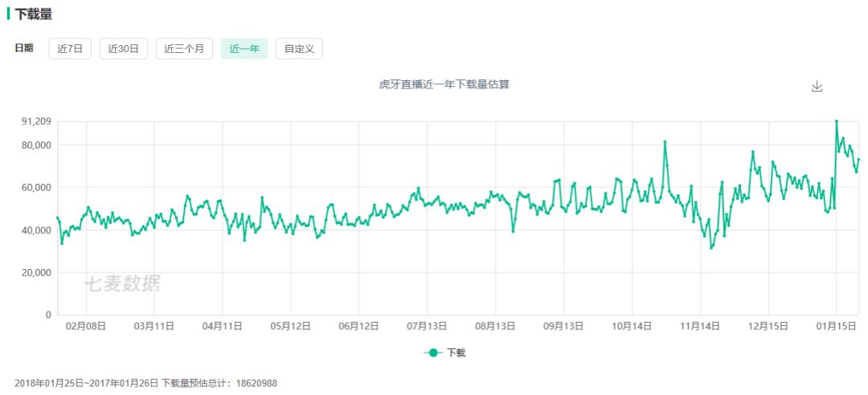Select the 近7日 date range
868x395 pixels.
pyautogui.click(x=71, y=48)
